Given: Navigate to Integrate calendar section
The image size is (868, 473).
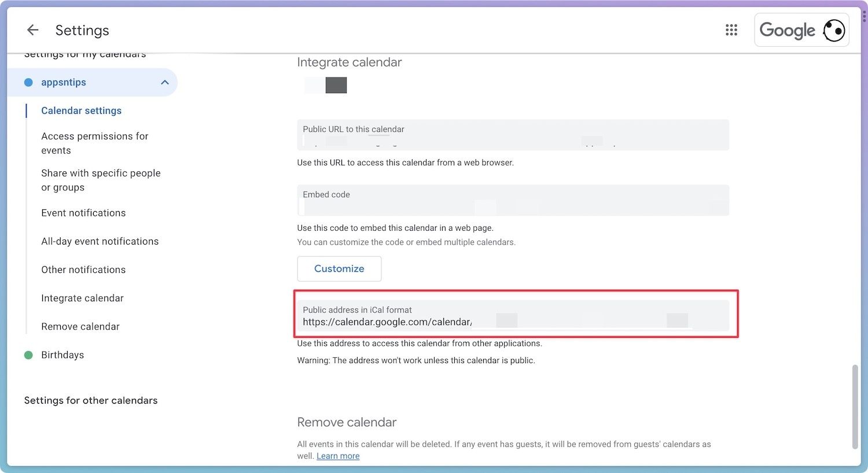Looking at the screenshot, I should 82,298.
